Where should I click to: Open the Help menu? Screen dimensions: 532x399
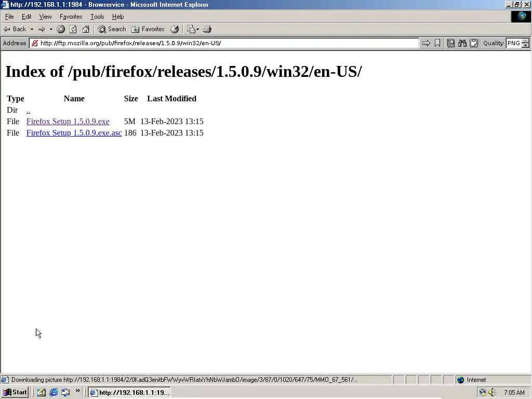point(118,17)
